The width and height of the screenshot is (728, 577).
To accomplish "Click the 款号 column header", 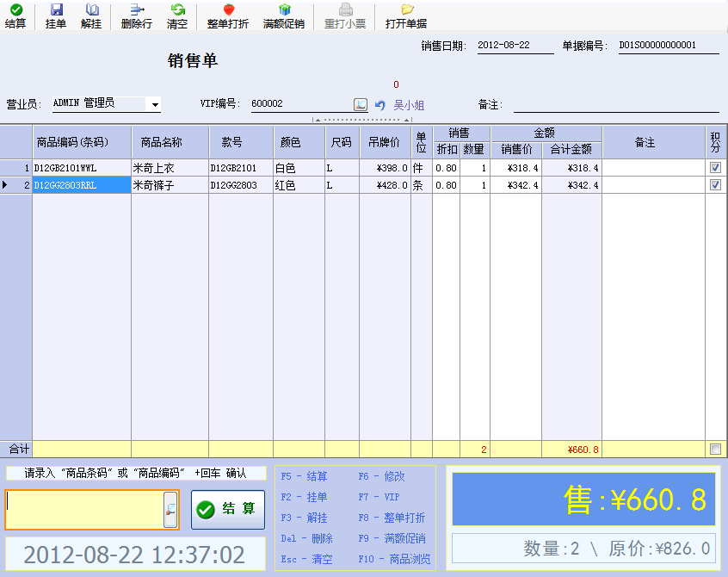I will point(241,142).
